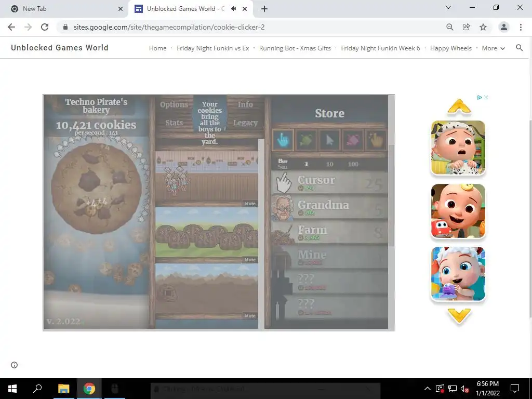
Task: Reload the page
Action: click(x=45, y=27)
